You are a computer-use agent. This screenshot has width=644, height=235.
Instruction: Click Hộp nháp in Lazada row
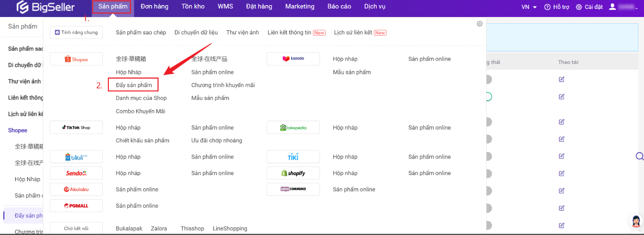pos(345,59)
